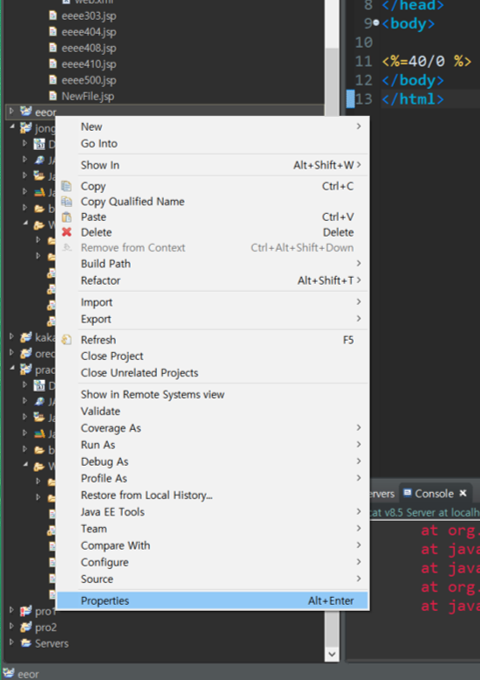The height and width of the screenshot is (680, 480).
Task: Click line 11 code <%=40/0 %>
Action: pyautogui.click(x=426, y=61)
